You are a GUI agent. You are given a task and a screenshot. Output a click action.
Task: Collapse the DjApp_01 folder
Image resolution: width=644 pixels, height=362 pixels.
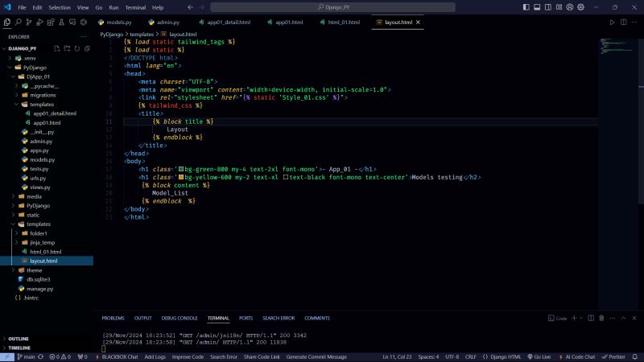[x=13, y=76]
